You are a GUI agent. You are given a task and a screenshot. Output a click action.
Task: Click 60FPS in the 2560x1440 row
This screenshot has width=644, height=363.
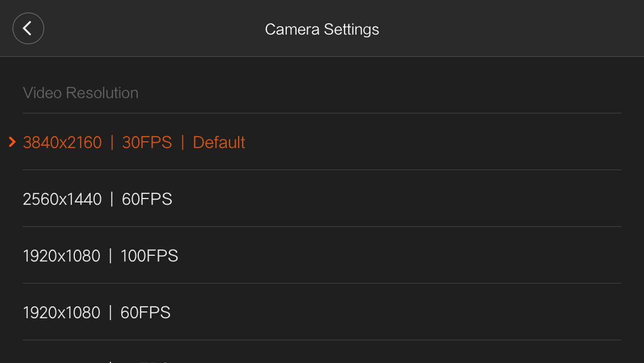click(x=147, y=199)
